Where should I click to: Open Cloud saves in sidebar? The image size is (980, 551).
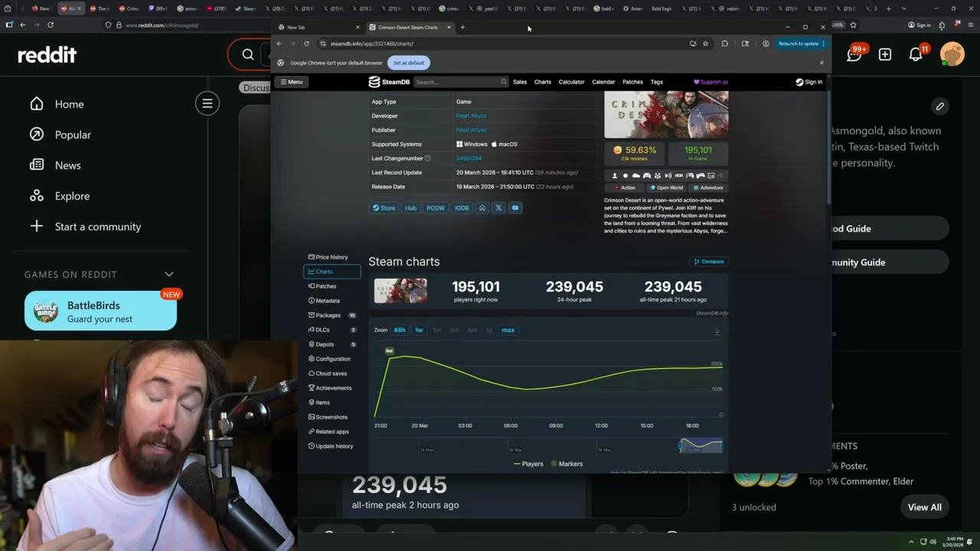coord(332,373)
